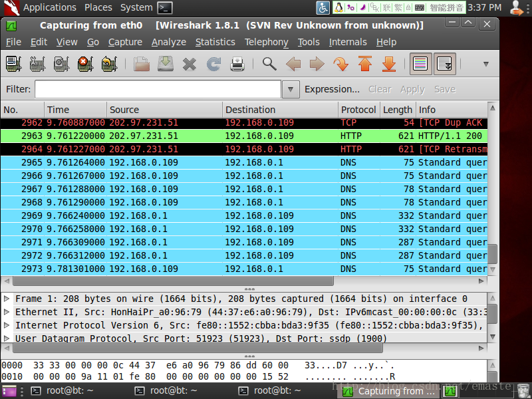Expand toolbar overflow arrow
532x399 pixels.
tap(486, 64)
